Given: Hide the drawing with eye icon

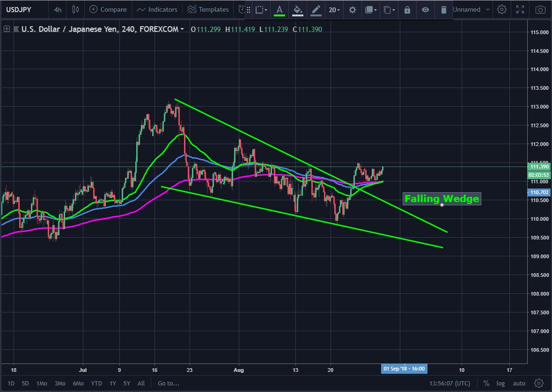Looking at the screenshot, I should 425,10.
